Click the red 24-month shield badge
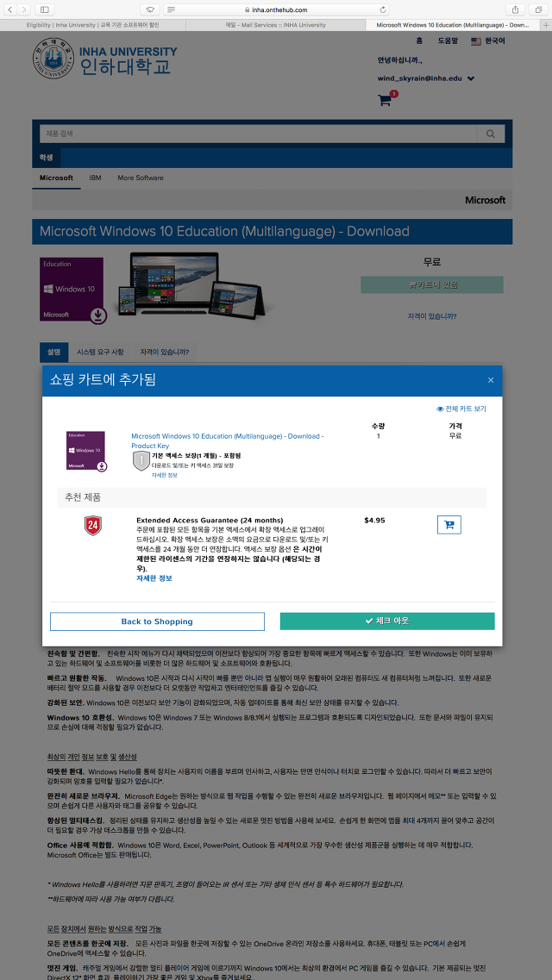Image resolution: width=552 pixels, height=980 pixels. (93, 526)
